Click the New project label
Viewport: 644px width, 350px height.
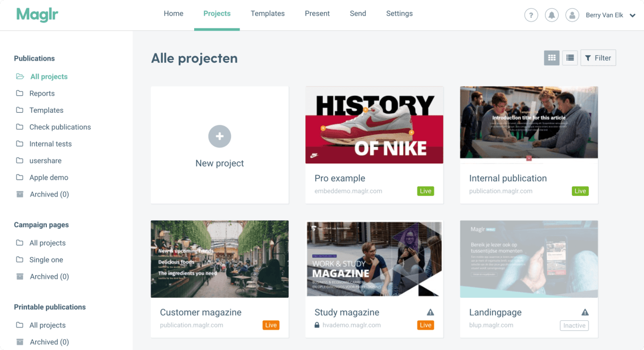click(x=220, y=163)
